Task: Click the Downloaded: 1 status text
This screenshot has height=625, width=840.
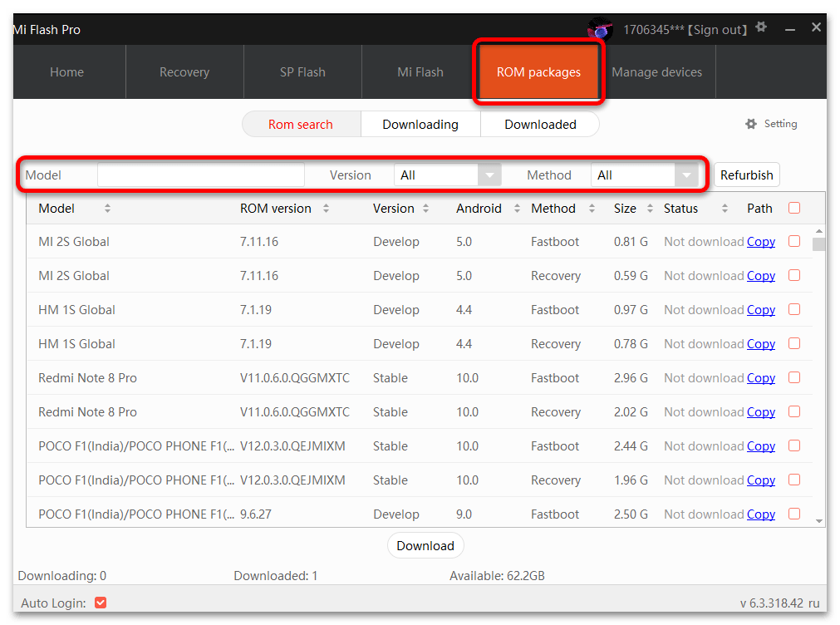Action: click(276, 576)
